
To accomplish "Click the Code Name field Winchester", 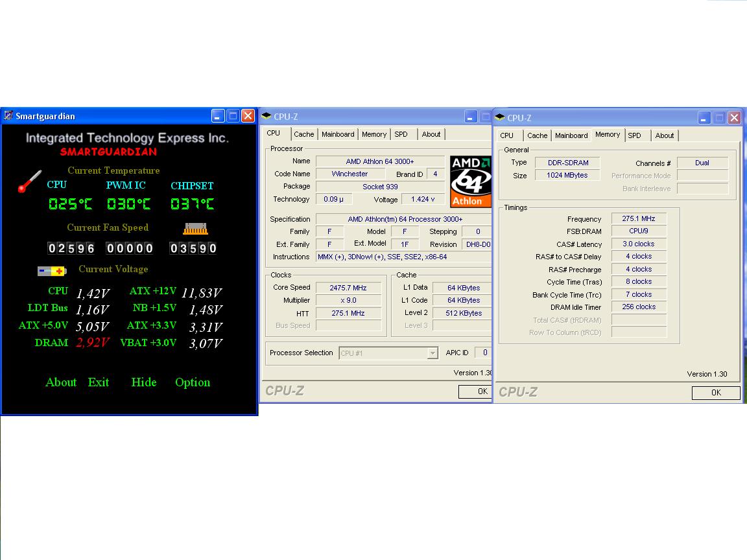I will coord(350,174).
